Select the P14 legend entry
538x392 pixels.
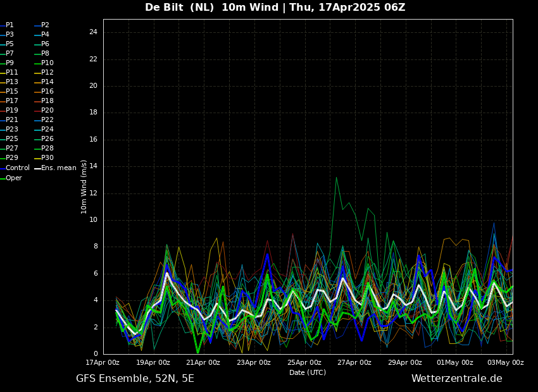coord(47,82)
